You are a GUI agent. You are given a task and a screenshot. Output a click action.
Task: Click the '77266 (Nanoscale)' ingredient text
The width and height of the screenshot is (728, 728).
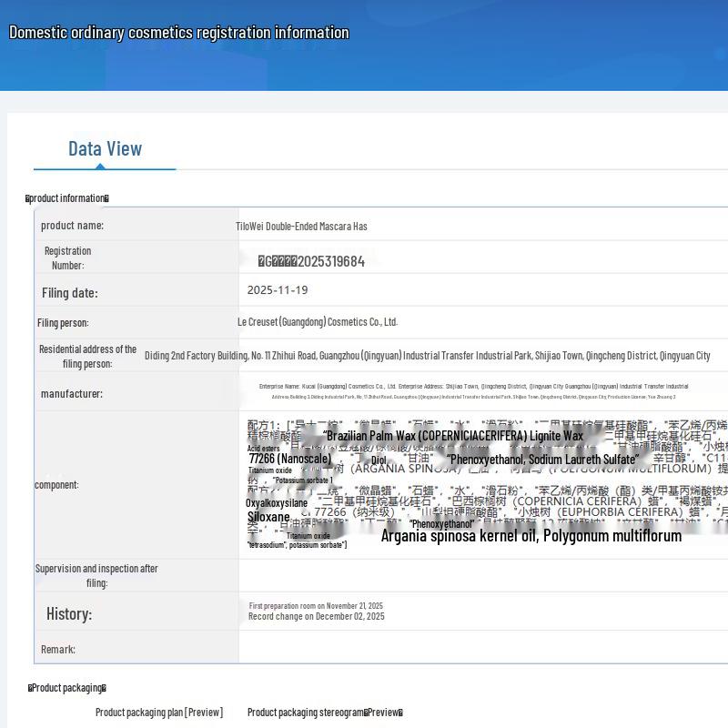coord(290,459)
